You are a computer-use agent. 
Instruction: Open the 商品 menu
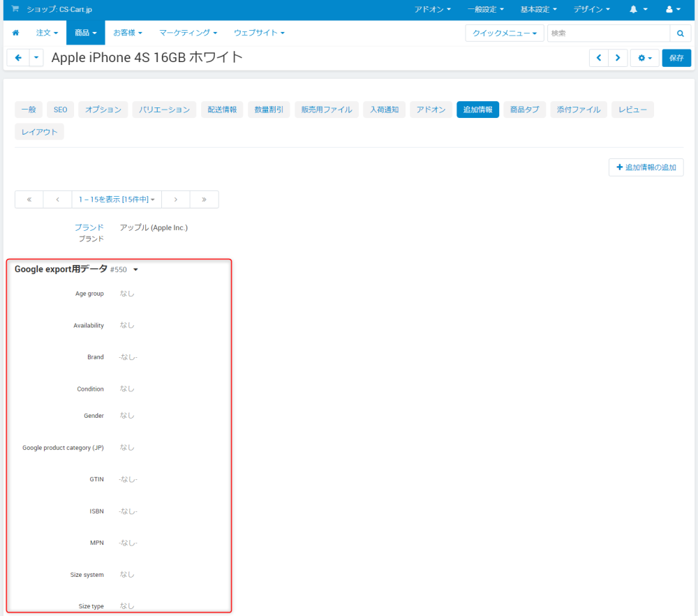[85, 33]
